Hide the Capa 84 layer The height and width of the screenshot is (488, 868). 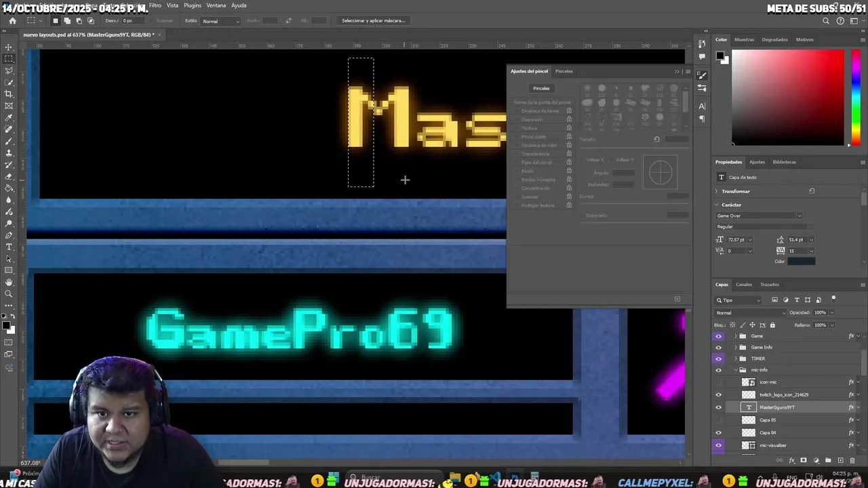click(719, 432)
